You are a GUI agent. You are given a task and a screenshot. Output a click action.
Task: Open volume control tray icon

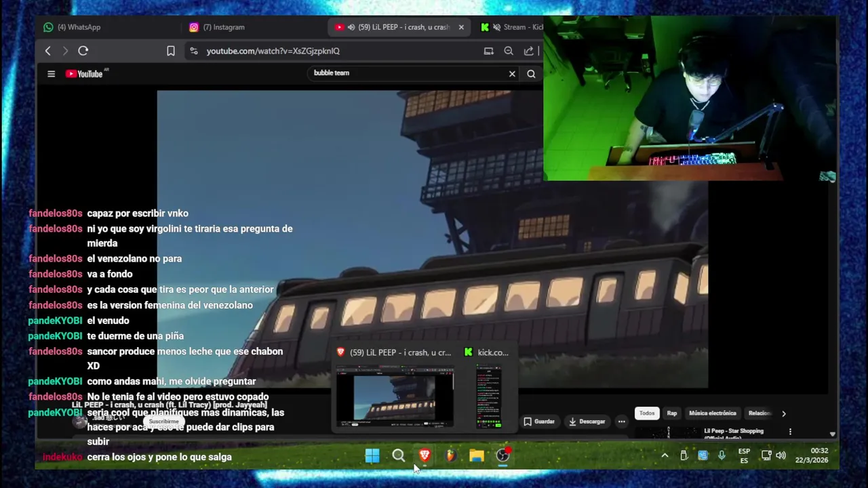781,455
